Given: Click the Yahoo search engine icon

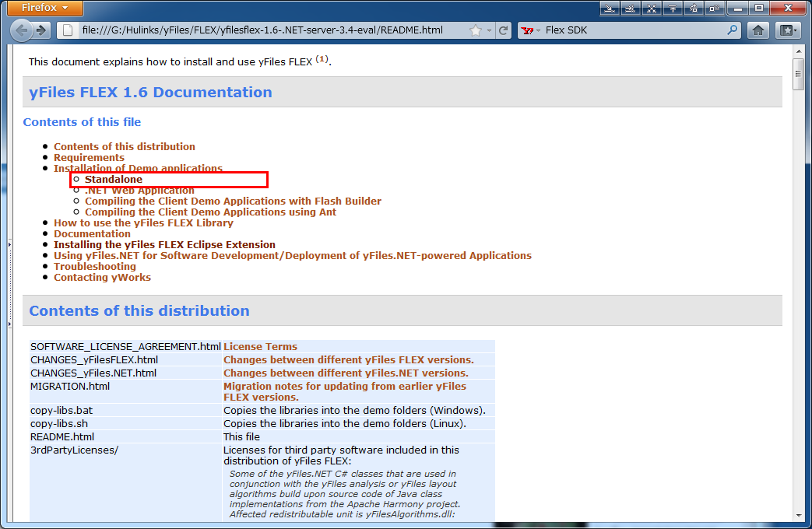Looking at the screenshot, I should tap(528, 30).
